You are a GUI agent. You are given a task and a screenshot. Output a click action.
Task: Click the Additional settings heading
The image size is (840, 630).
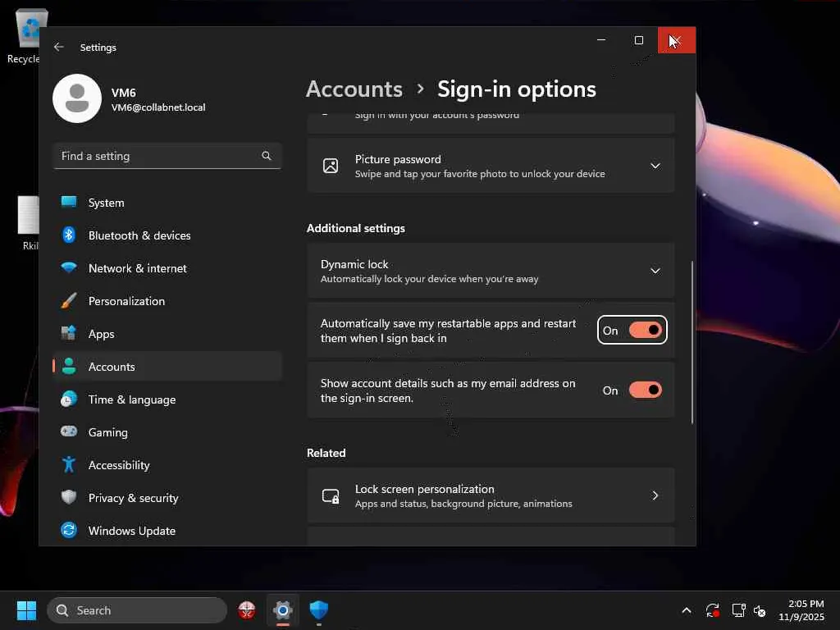(356, 228)
